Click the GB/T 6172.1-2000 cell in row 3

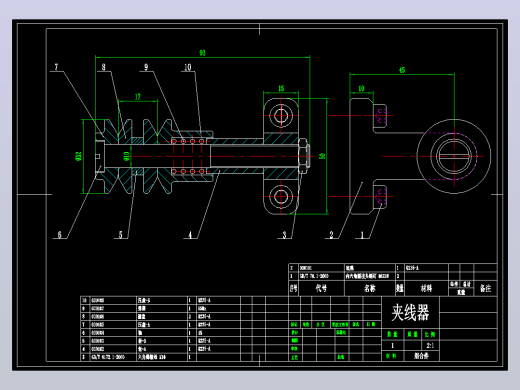click(x=108, y=357)
